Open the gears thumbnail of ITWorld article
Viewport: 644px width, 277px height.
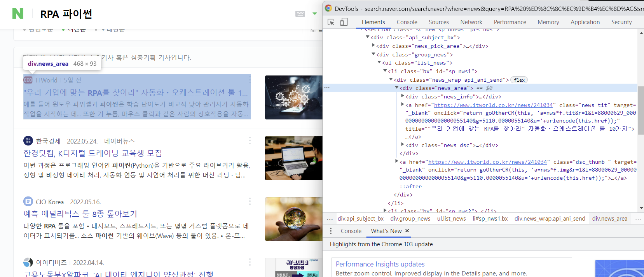(294, 97)
